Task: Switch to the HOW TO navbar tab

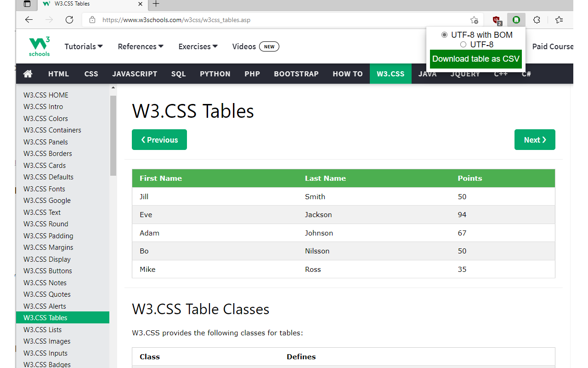Action: tap(348, 74)
